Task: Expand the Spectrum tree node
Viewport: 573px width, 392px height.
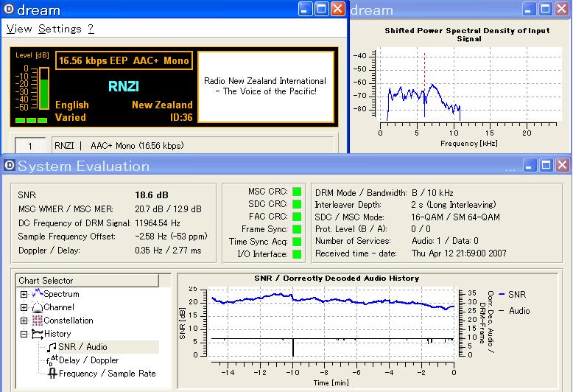Action: pos(24,294)
